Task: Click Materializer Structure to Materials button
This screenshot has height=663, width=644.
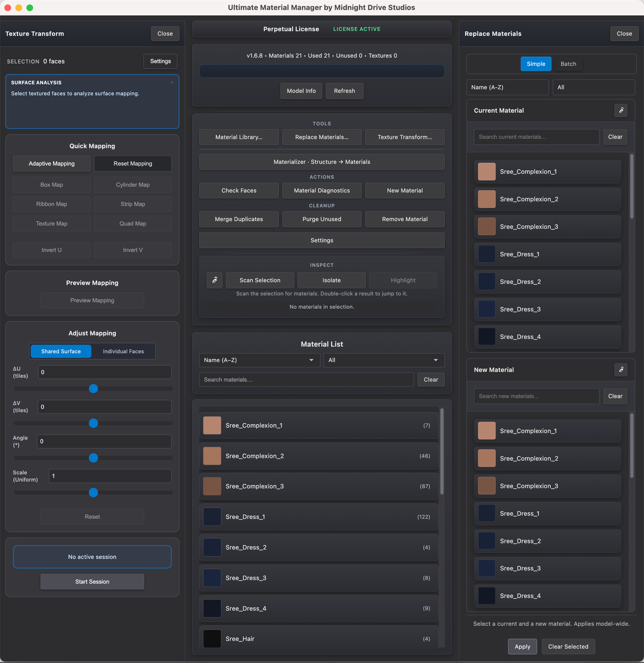Action: pyautogui.click(x=322, y=162)
